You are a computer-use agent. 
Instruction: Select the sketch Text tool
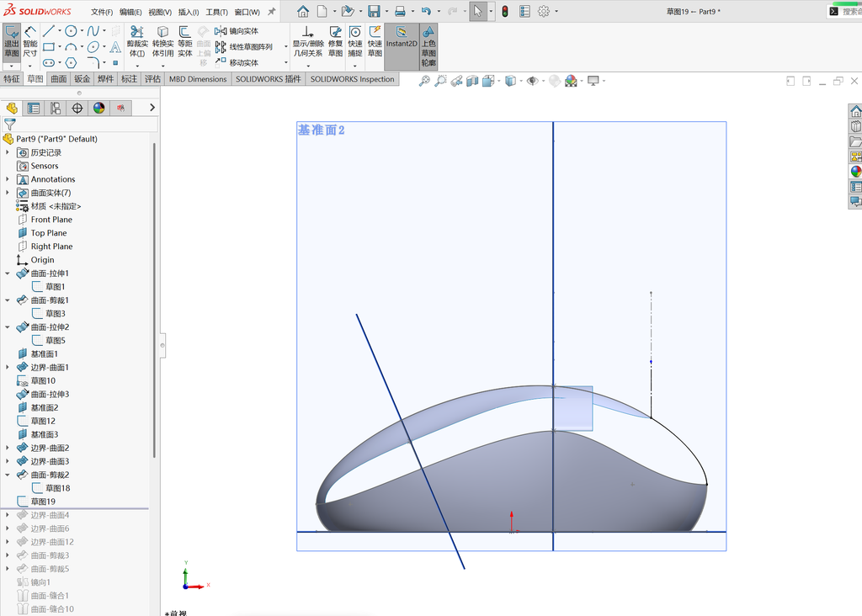click(115, 47)
